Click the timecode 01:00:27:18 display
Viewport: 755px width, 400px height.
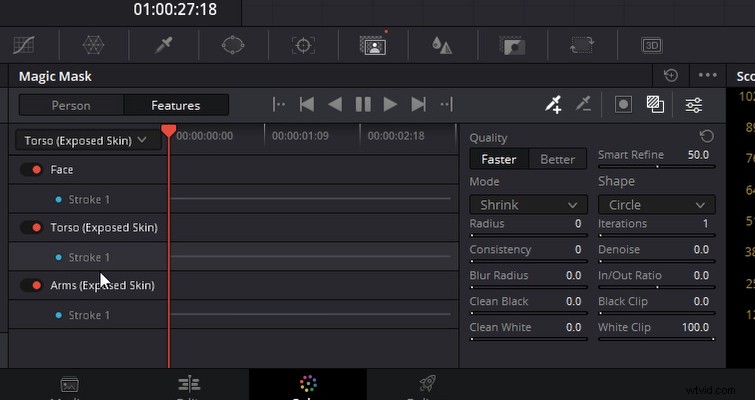(x=175, y=9)
